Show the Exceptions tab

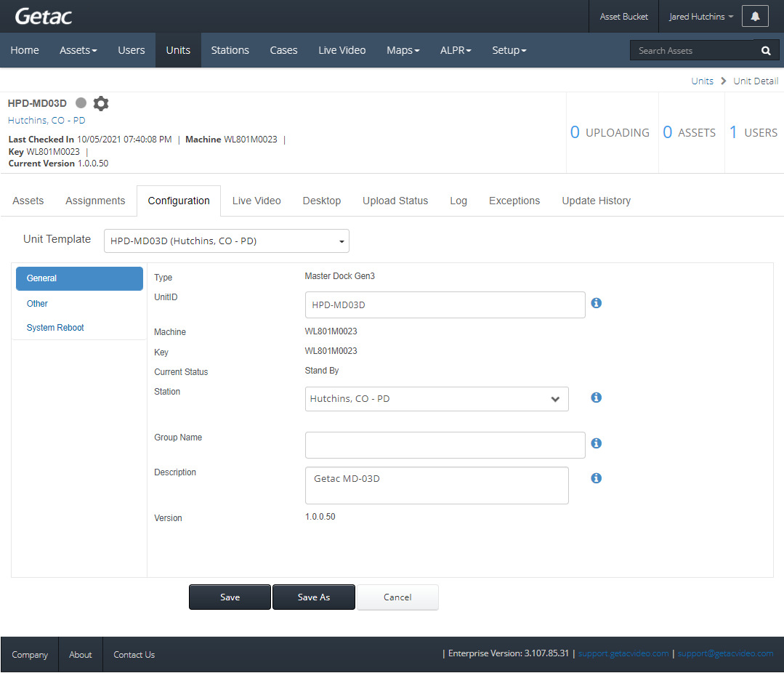coord(514,201)
